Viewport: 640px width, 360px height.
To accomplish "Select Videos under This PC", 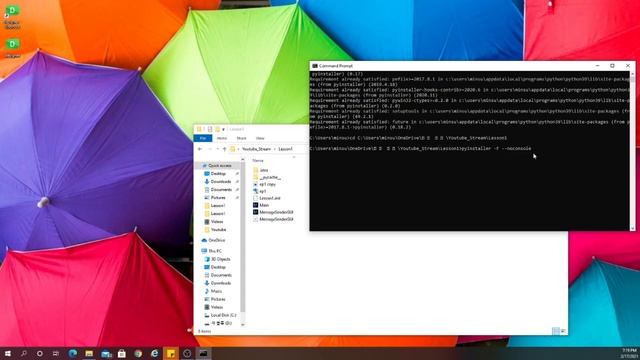I will pyautogui.click(x=217, y=307).
